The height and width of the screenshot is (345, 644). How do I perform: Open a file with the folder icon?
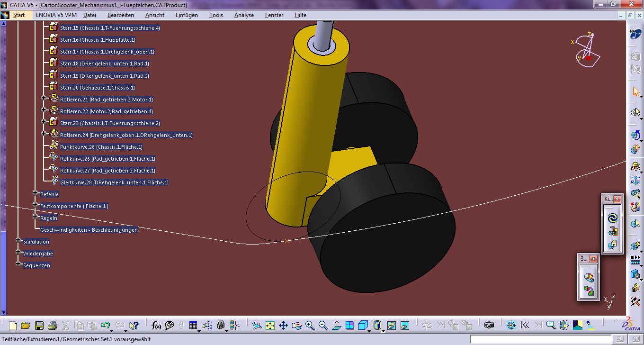click(26, 326)
